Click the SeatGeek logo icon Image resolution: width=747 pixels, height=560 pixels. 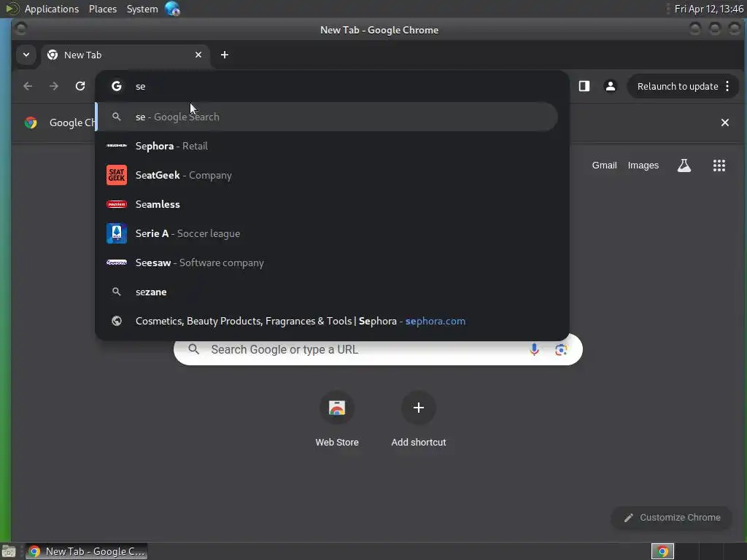click(x=117, y=175)
